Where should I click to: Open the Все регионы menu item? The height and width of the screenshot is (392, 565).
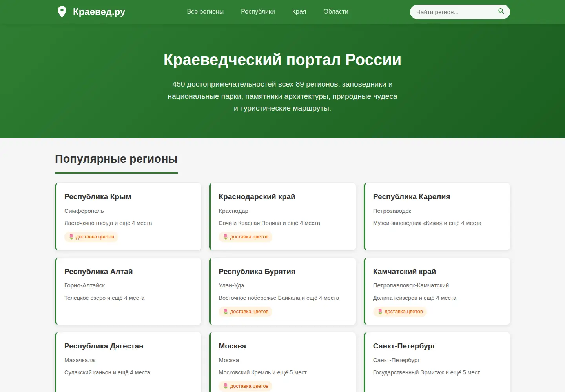pos(205,12)
